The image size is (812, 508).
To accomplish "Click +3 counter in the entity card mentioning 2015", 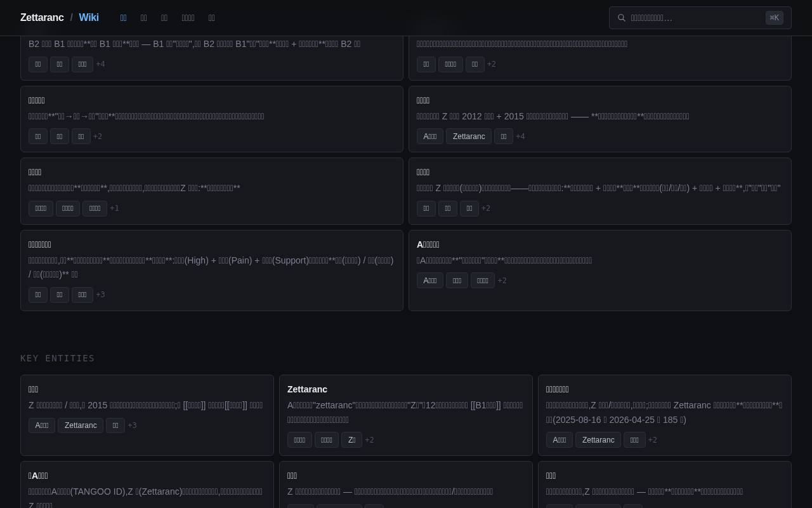I will 132,425.
